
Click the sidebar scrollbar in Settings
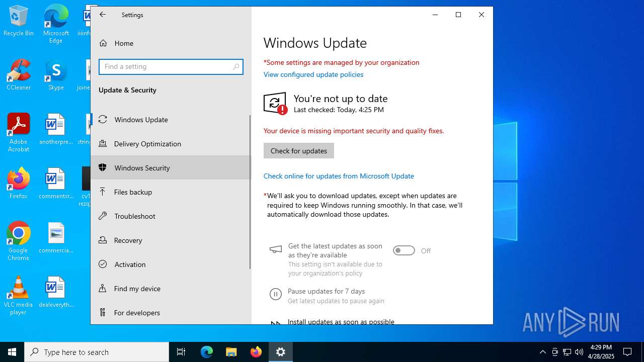point(250,192)
